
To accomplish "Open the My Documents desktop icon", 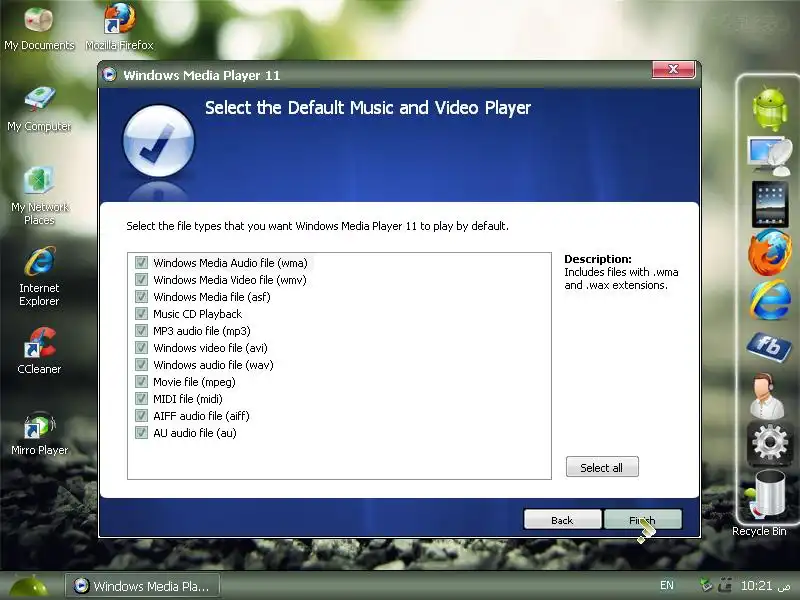I will [39, 29].
